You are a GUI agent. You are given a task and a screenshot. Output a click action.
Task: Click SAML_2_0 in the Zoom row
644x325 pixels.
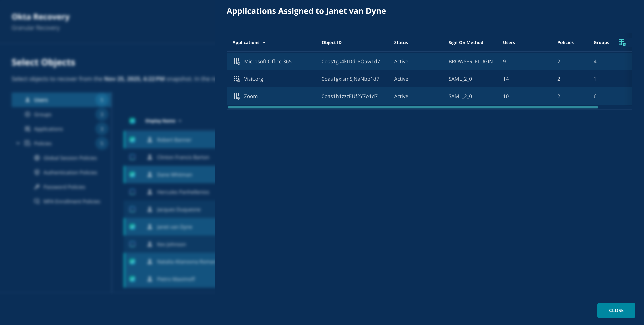pos(460,96)
